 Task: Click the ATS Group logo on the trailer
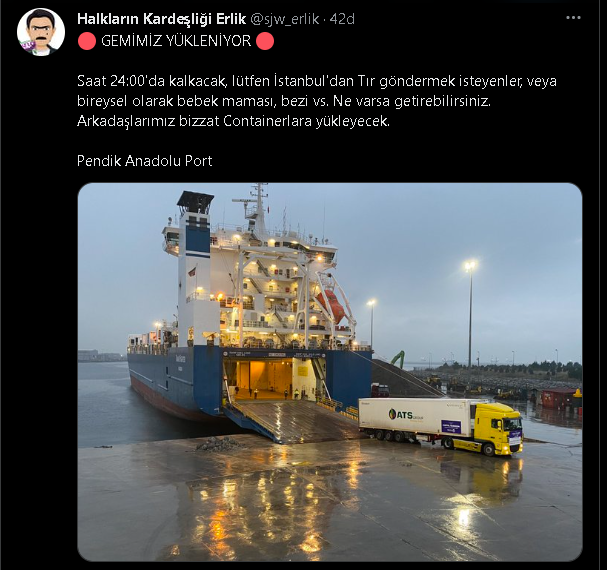[405, 415]
